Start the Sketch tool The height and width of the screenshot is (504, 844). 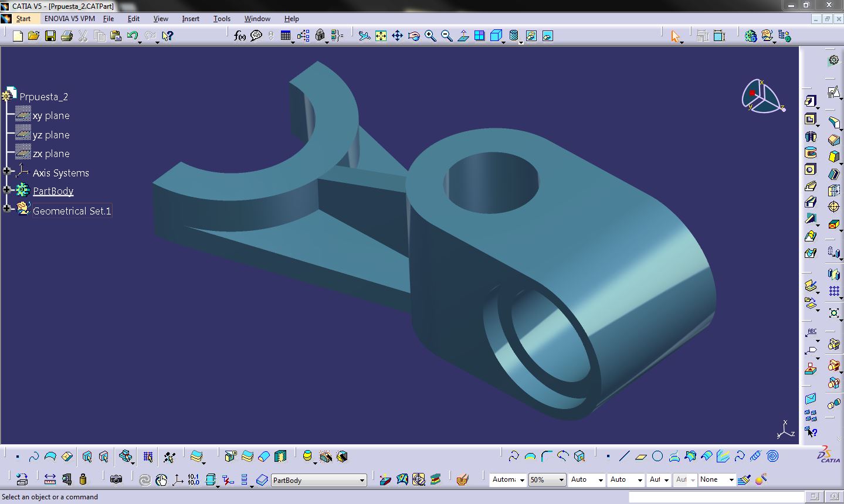click(x=833, y=92)
